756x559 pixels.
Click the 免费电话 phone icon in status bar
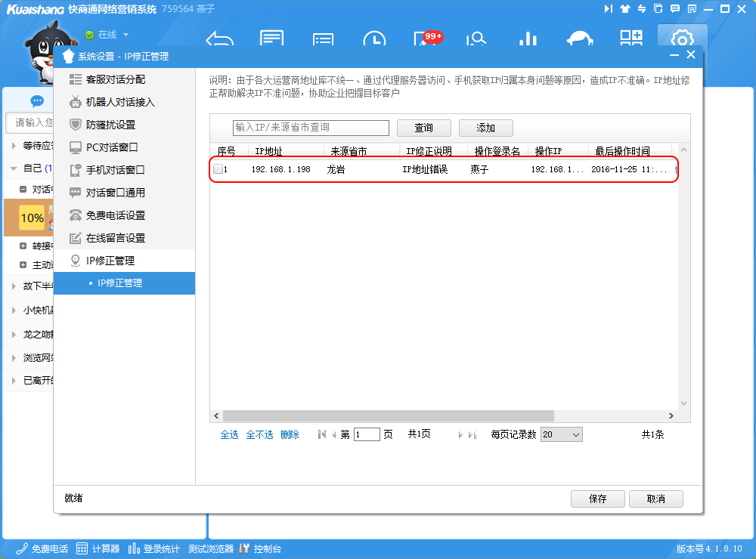(22, 548)
